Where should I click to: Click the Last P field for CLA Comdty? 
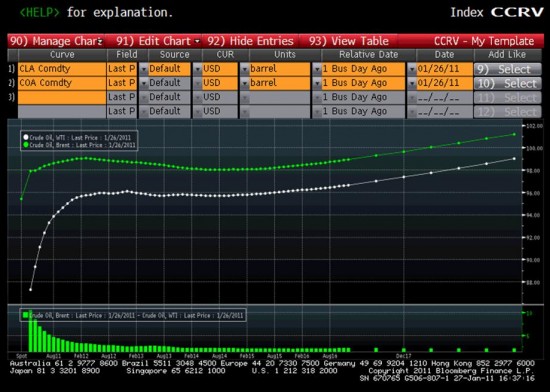(x=122, y=69)
